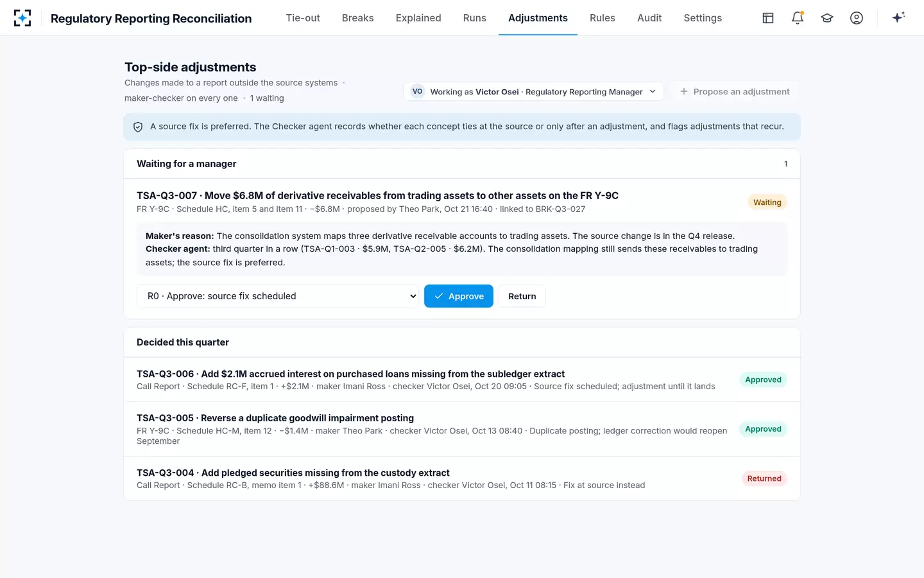This screenshot has width=924, height=578.
Task: Click the Waiting status badge
Action: pos(767,202)
